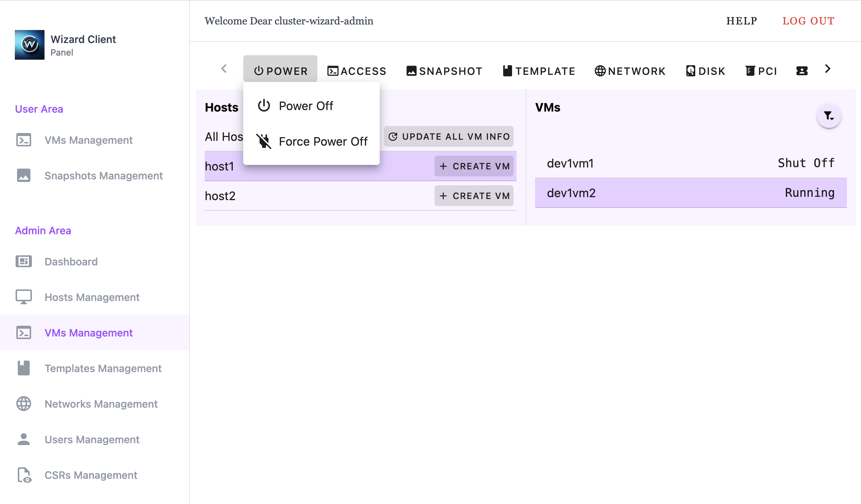Click the LOG OUT link

(x=808, y=21)
